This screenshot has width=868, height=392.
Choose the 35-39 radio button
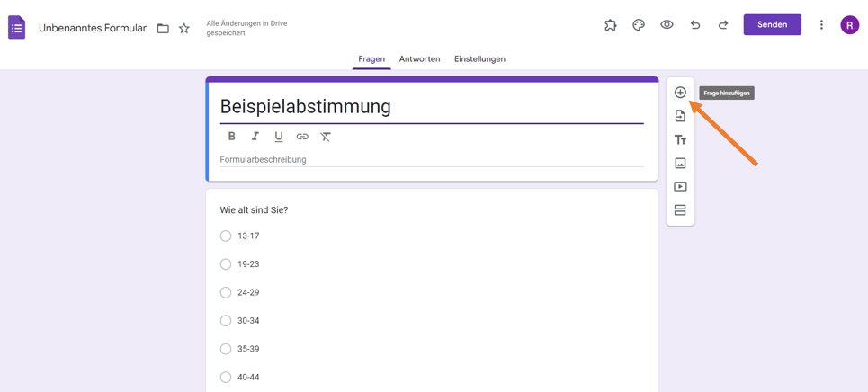tap(226, 349)
